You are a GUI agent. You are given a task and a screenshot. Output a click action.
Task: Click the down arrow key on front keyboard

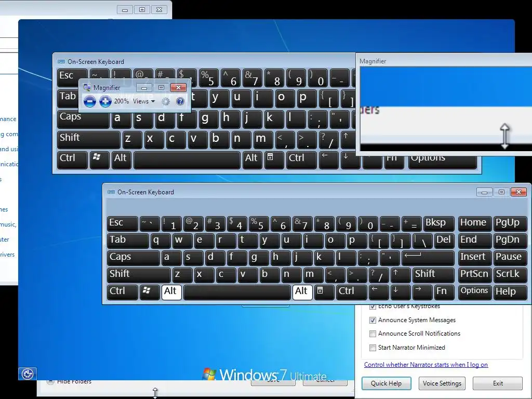[401, 292]
